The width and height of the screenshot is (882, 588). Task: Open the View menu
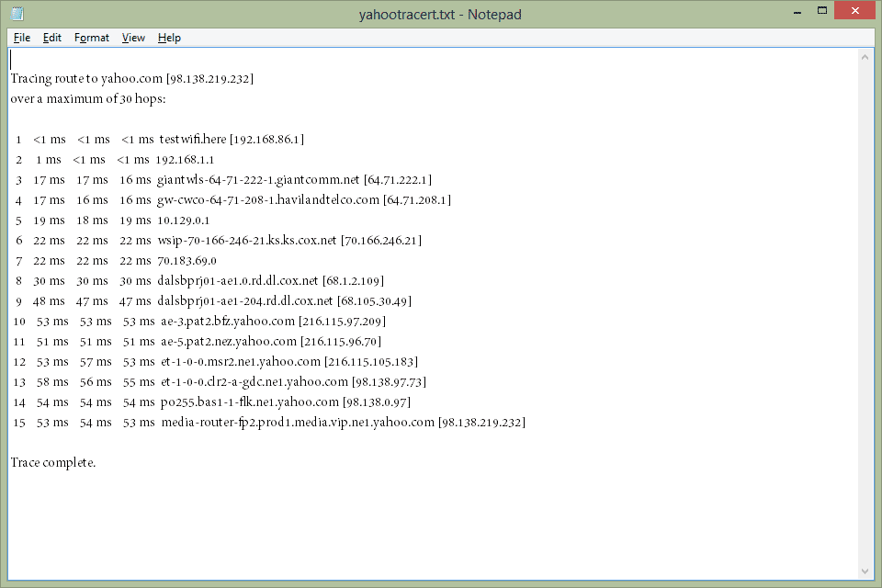(x=133, y=38)
